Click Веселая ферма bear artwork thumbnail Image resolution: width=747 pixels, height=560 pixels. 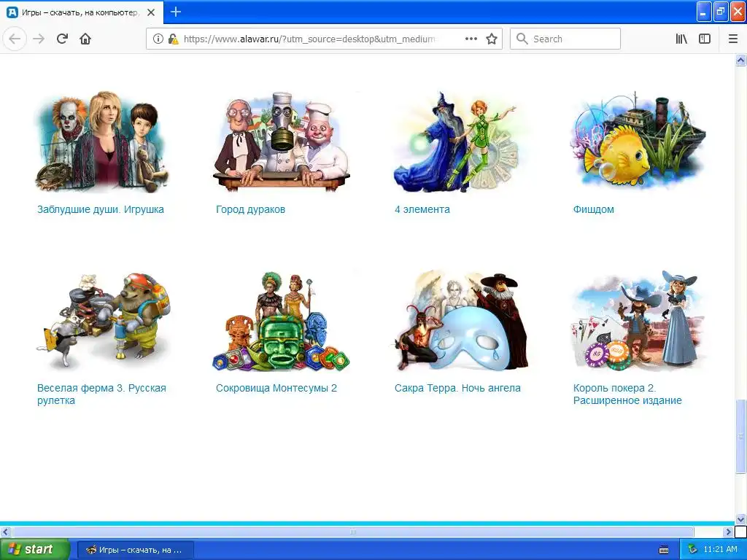pos(104,321)
